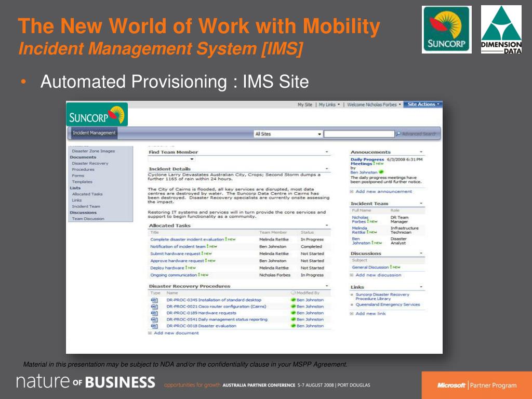Viewport: 532px width, 399px height.
Task: Open document icon for DR-PROC-0541 Daily management status reporting
Action: click(x=154, y=320)
